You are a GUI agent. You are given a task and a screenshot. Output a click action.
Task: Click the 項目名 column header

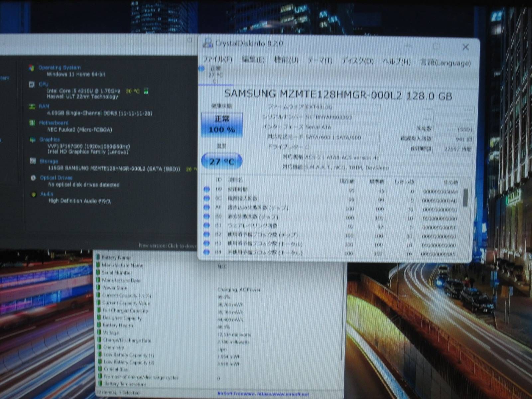click(x=235, y=180)
